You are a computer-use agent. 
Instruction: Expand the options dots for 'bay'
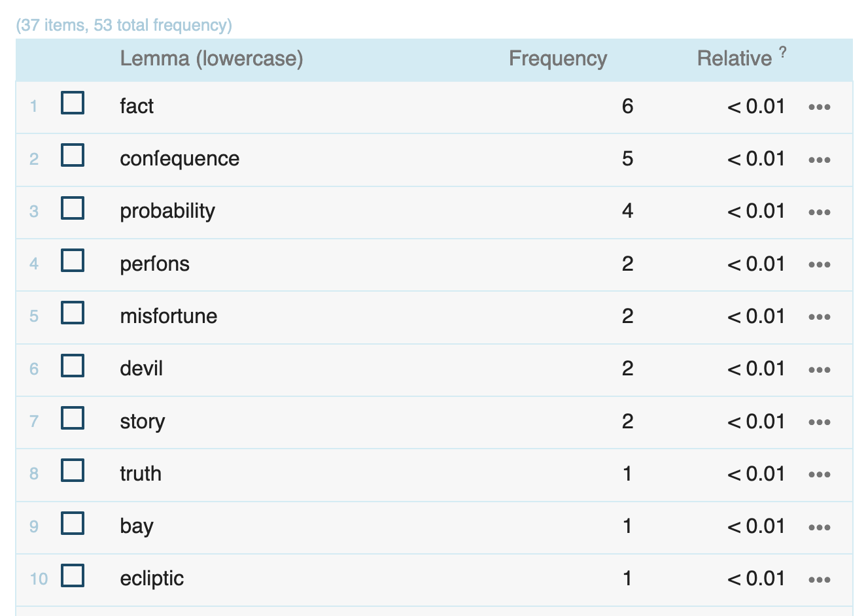(819, 527)
